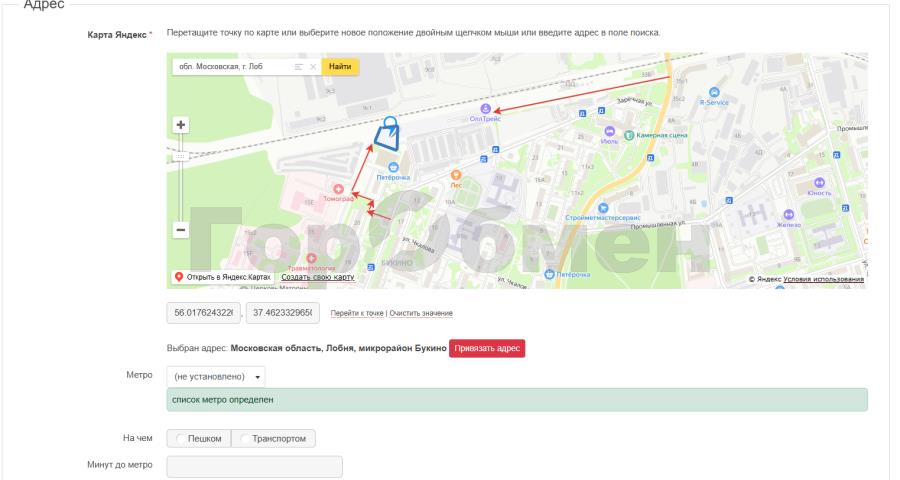Select the Томограф medical marker

point(338,189)
